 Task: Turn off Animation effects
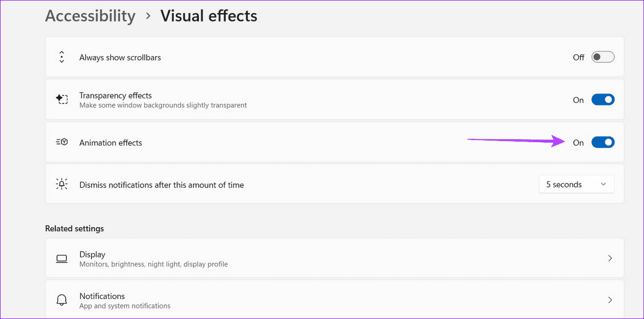click(x=603, y=142)
